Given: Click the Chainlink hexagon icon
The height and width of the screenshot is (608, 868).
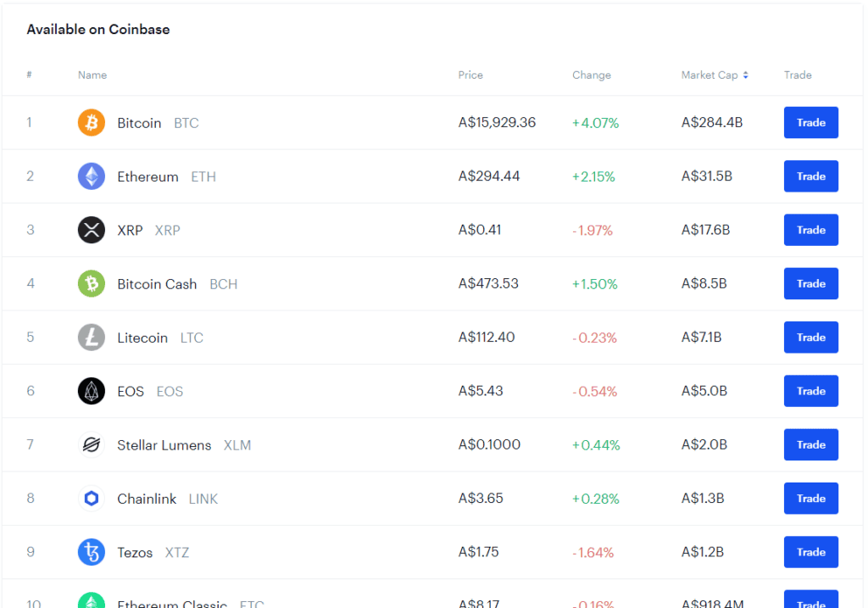Looking at the screenshot, I should [x=92, y=499].
